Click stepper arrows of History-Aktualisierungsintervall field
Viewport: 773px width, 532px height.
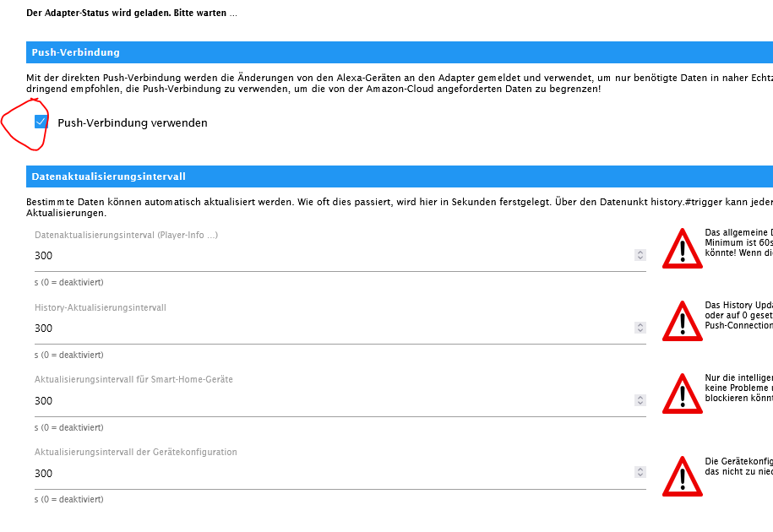point(640,328)
